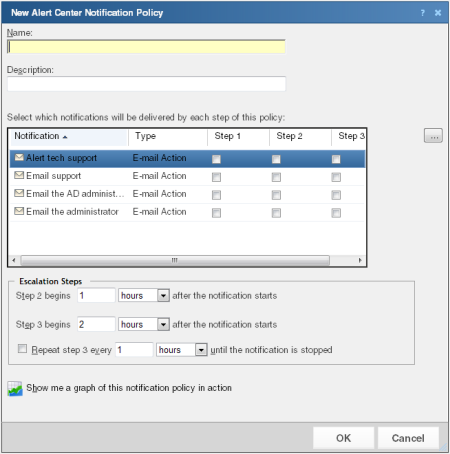Click the Type column header
The width and height of the screenshot is (450, 454).
[x=168, y=136]
